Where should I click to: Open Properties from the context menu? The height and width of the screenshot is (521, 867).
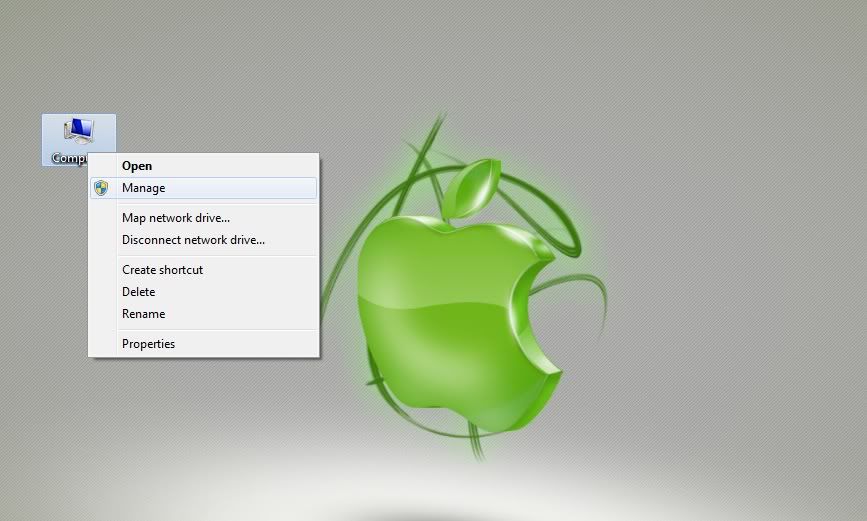point(203,344)
